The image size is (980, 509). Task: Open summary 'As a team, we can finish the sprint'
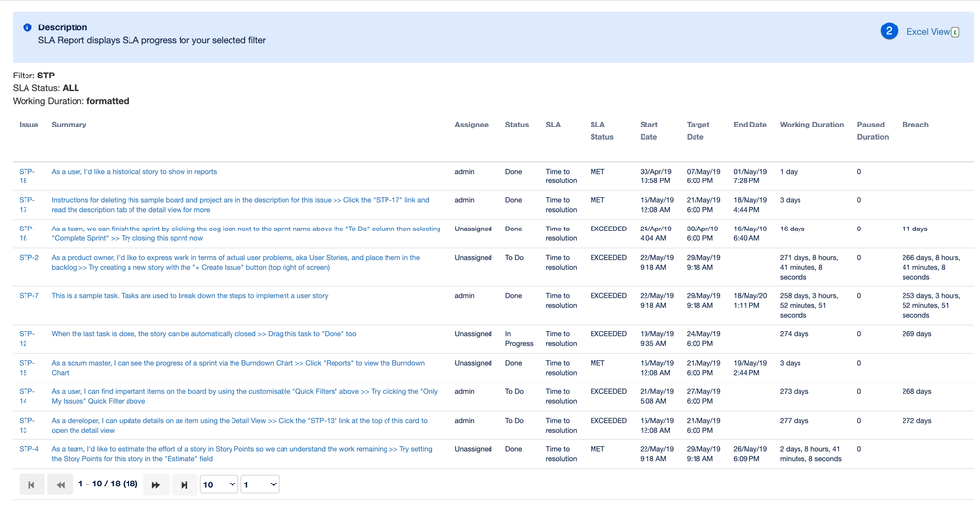pos(245,233)
